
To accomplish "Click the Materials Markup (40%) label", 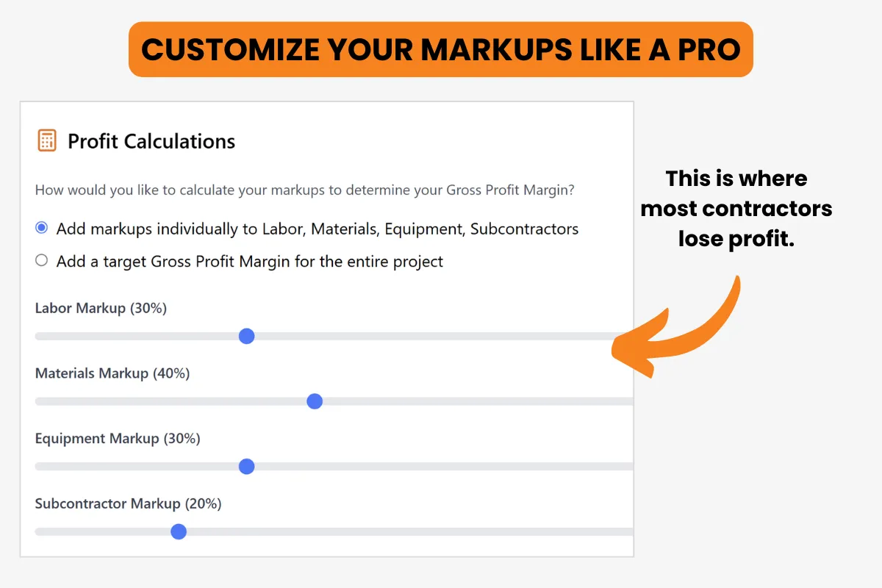I will [x=112, y=373].
